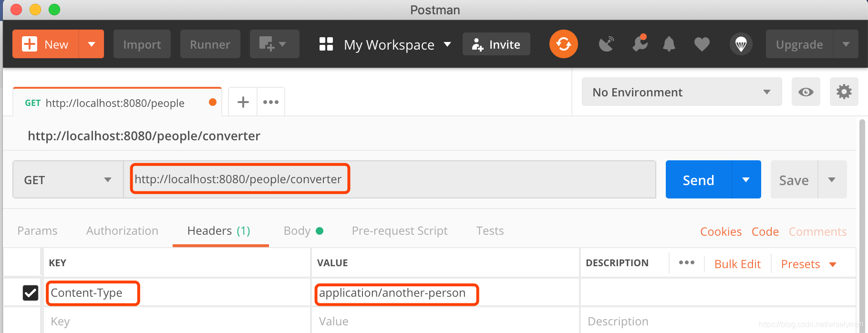Image resolution: width=868 pixels, height=333 pixels.
Task: Open the tab options three-dots menu
Action: [271, 102]
